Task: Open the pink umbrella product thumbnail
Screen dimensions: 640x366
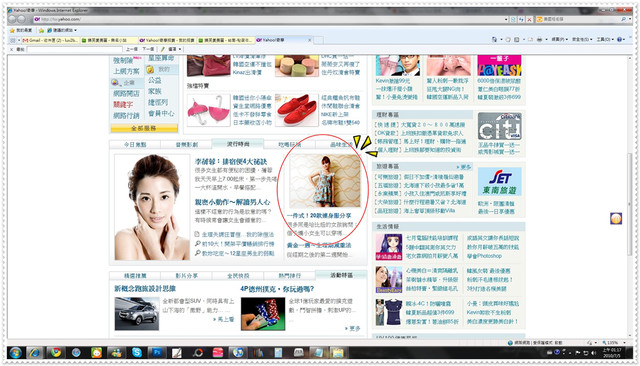Action: pos(209,110)
